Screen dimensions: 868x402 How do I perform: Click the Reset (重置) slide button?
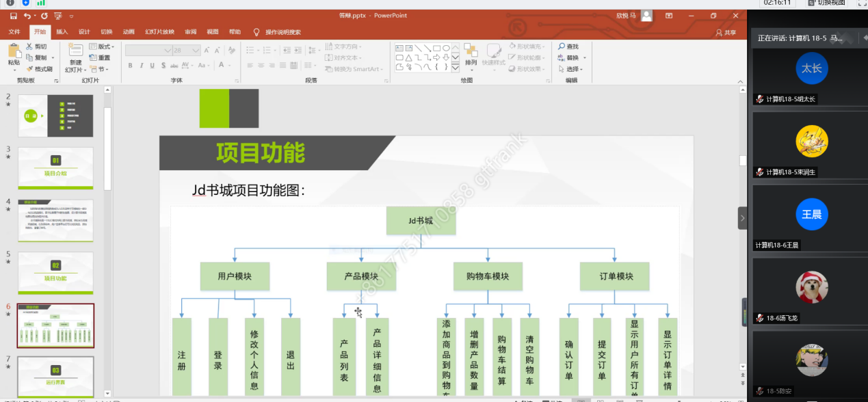[x=100, y=58]
